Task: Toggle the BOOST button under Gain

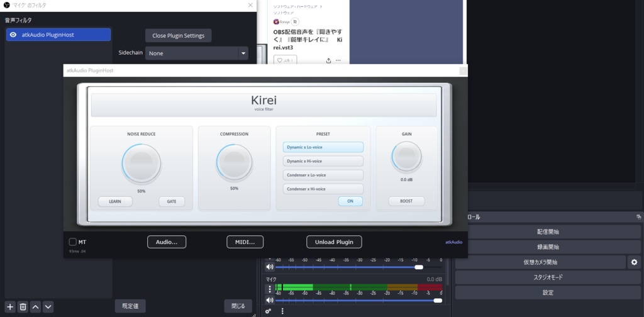Action: click(407, 201)
